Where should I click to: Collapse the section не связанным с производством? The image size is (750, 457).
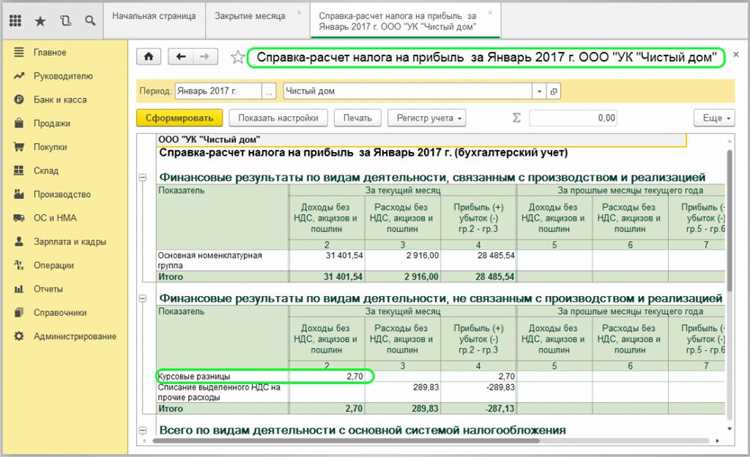point(143,298)
